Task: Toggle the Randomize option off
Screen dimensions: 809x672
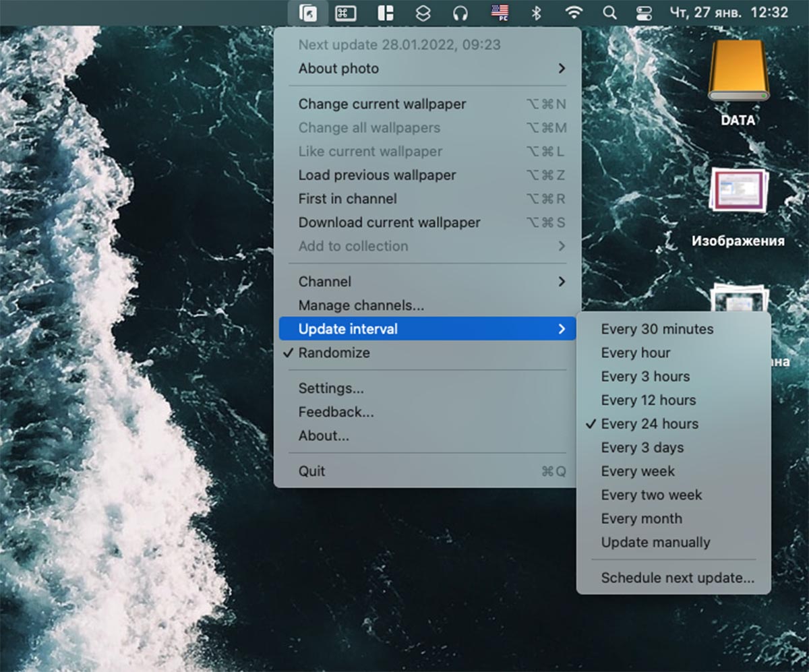Action: tap(334, 353)
